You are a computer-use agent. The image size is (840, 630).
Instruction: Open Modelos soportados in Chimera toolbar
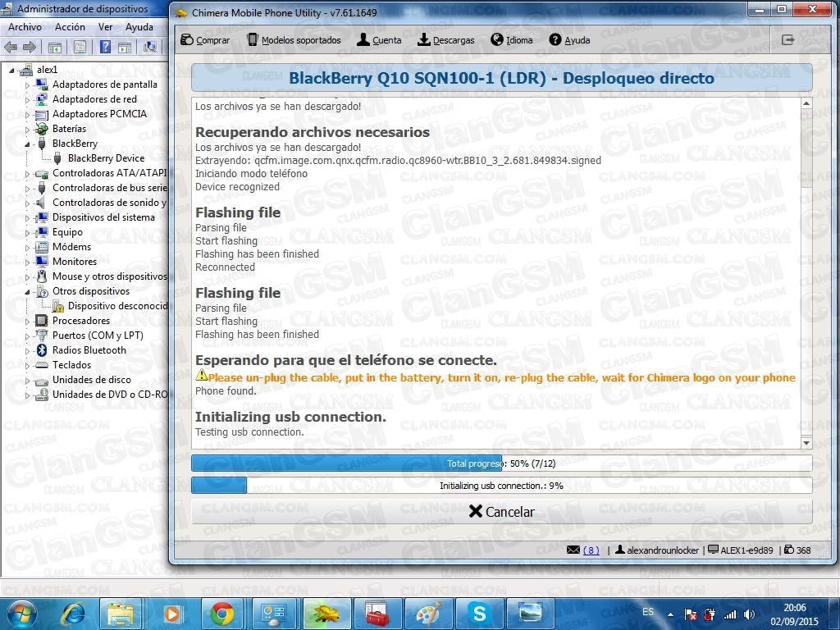pos(294,40)
